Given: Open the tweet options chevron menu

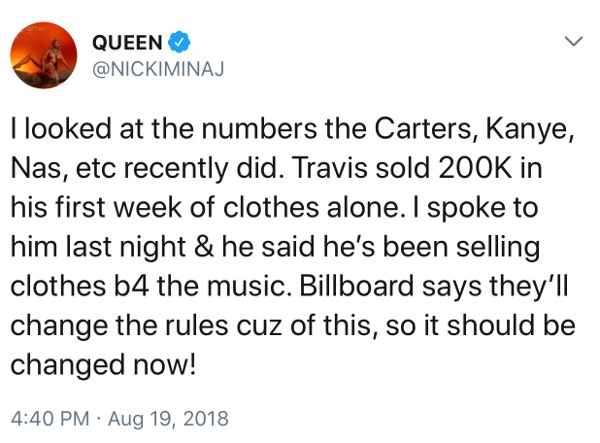Looking at the screenshot, I should pyautogui.click(x=574, y=41).
